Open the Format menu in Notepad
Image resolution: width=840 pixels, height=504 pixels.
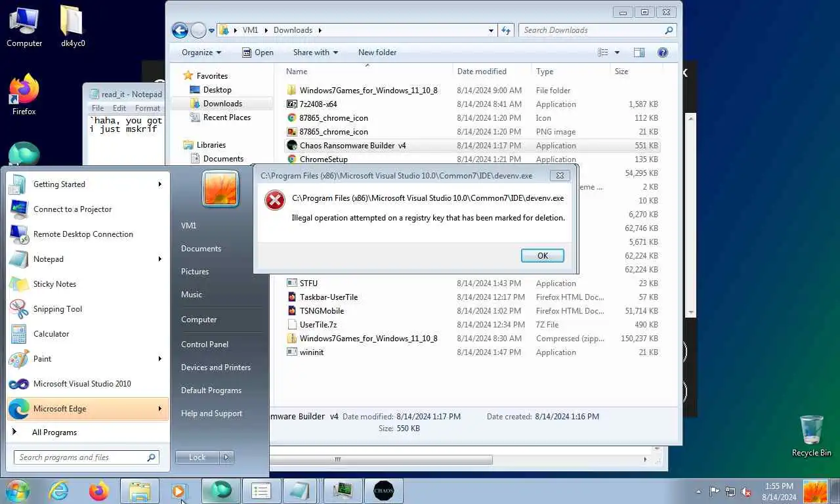[x=148, y=108]
